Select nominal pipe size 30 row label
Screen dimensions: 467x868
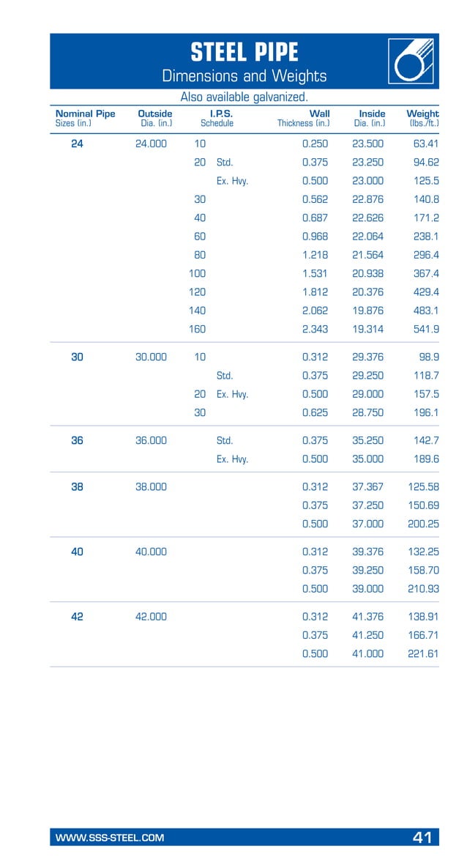77,357
